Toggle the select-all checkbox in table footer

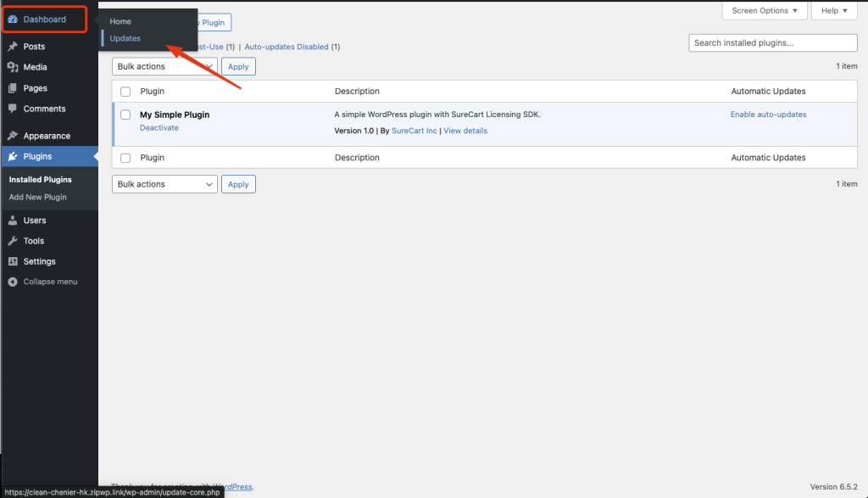[125, 158]
